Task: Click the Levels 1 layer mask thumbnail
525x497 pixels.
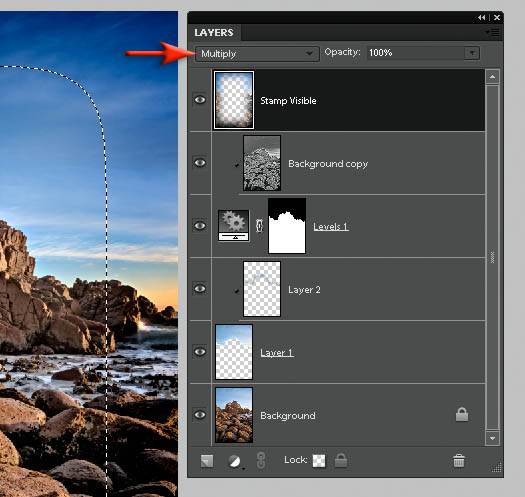Action: 287,226
